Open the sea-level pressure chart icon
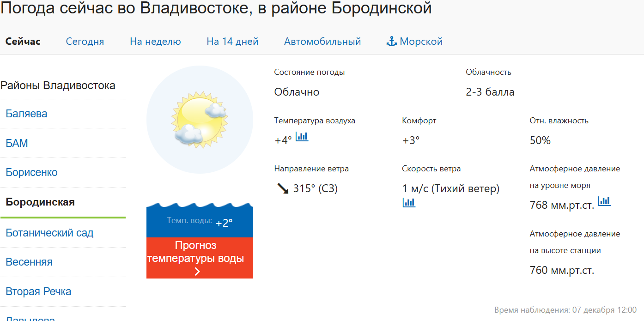The height and width of the screenshot is (321, 644). point(604,201)
